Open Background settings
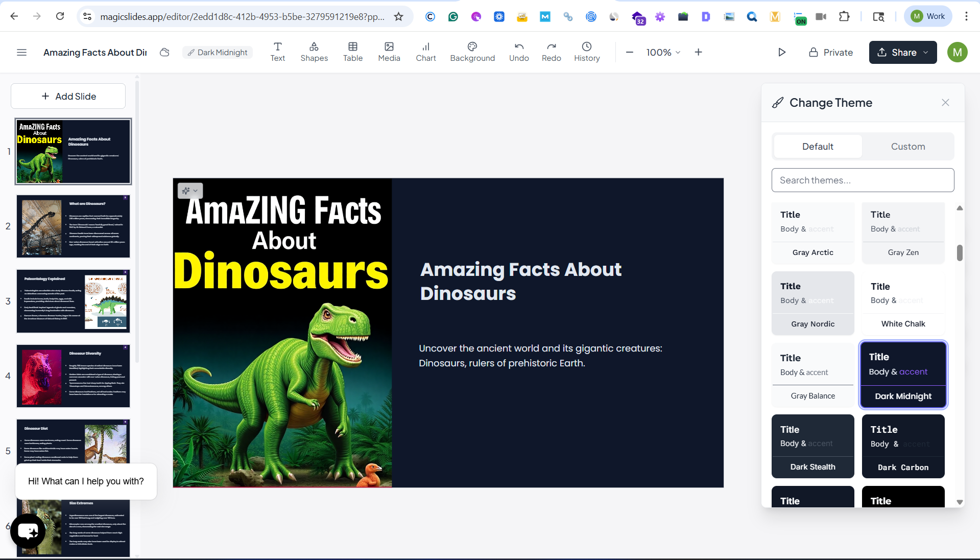980x560 pixels. 472,52
